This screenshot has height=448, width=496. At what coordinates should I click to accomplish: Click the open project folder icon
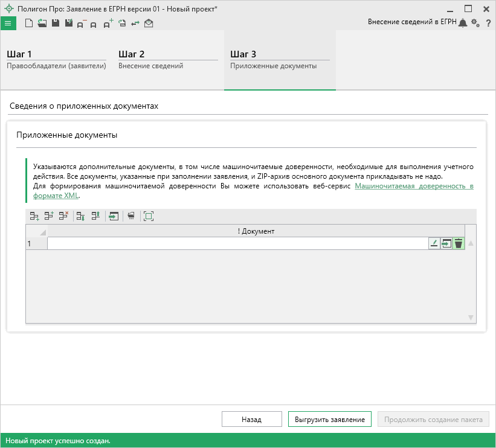42,23
